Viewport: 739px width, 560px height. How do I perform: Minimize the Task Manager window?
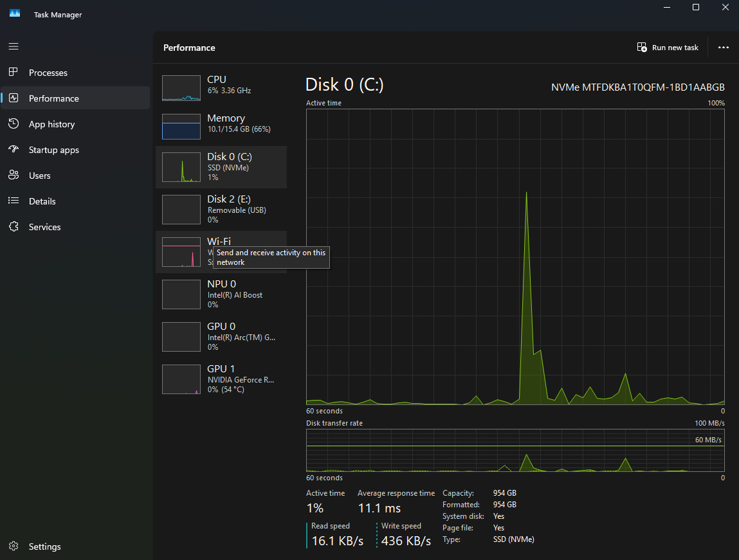667,7
